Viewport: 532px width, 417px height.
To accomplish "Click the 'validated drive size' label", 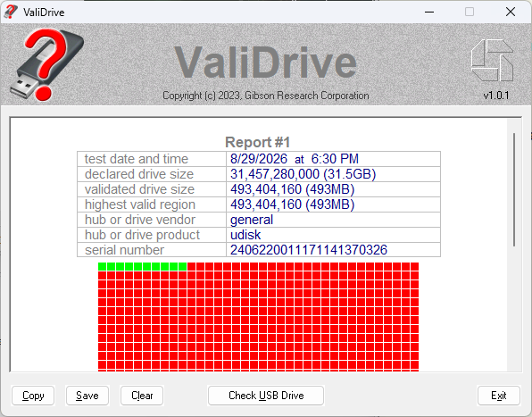I will [x=139, y=189].
